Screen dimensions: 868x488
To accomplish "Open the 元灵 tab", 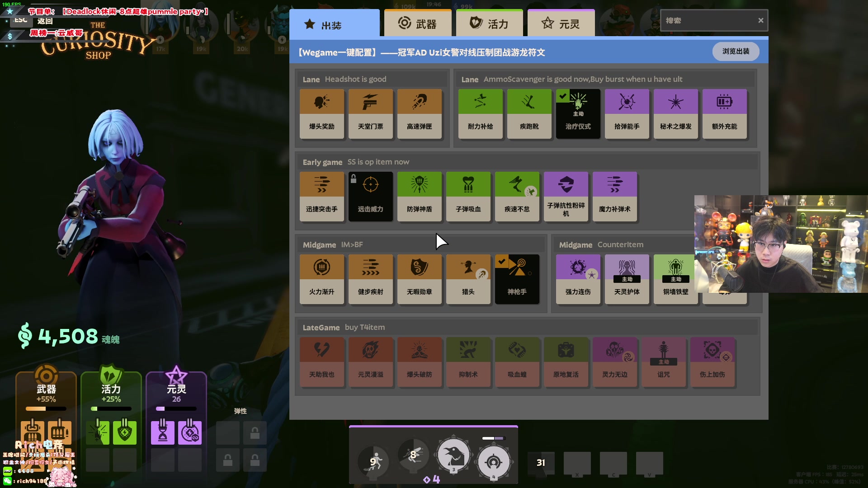I will tap(561, 23).
